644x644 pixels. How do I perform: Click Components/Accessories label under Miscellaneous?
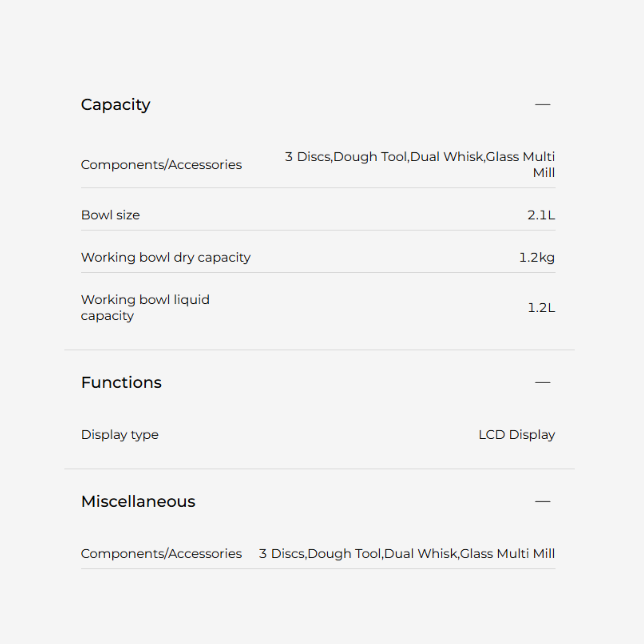[161, 554]
